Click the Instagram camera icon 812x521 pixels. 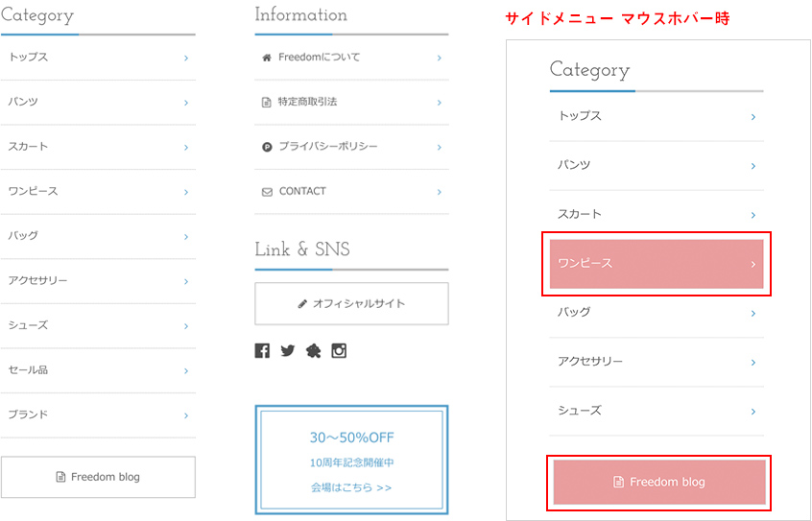pyautogui.click(x=339, y=351)
